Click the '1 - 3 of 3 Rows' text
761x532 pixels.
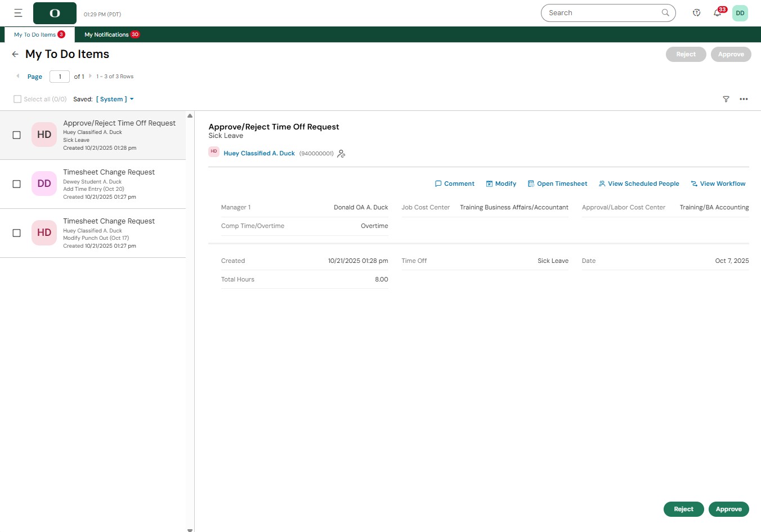point(115,77)
